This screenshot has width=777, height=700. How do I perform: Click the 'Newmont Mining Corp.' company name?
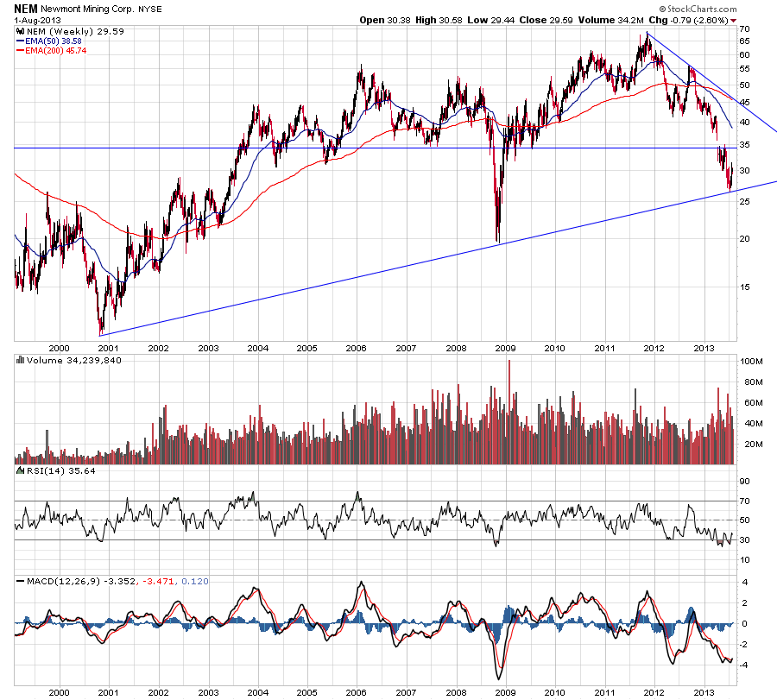87,9
